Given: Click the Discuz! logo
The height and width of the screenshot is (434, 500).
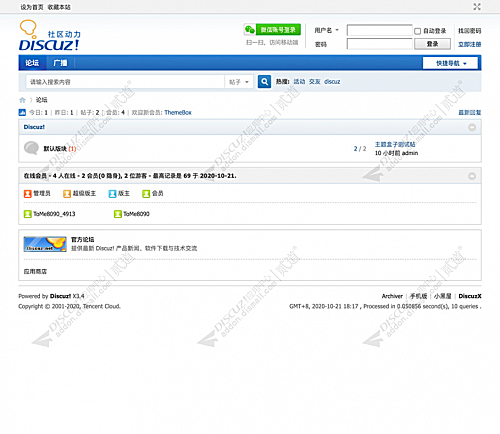Looking at the screenshot, I should 49,36.
